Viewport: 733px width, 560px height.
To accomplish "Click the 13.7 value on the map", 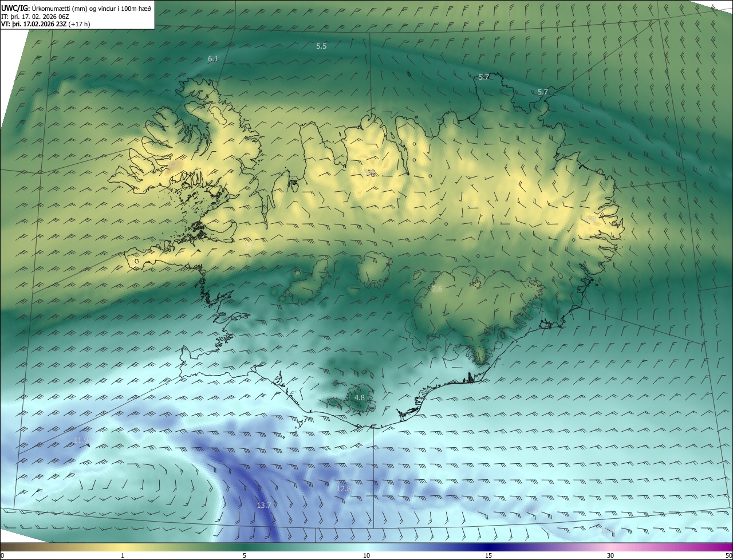I will [x=263, y=505].
